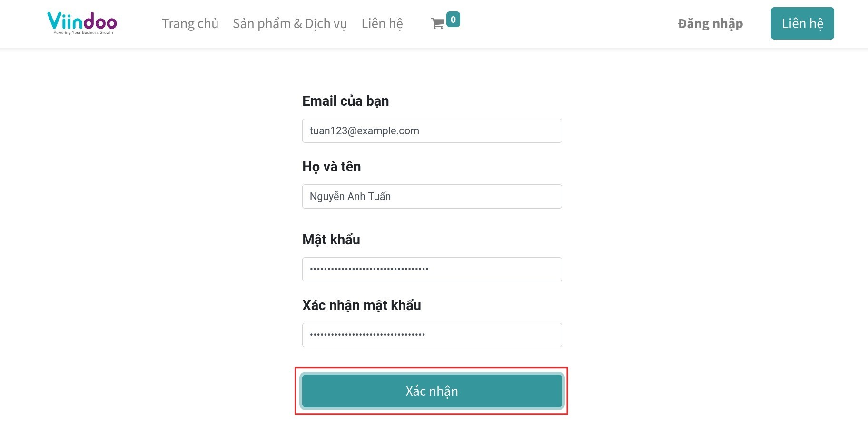This screenshot has width=868, height=431.
Task: Open Sản phẩm & Dịch vụ menu
Action: pos(289,23)
